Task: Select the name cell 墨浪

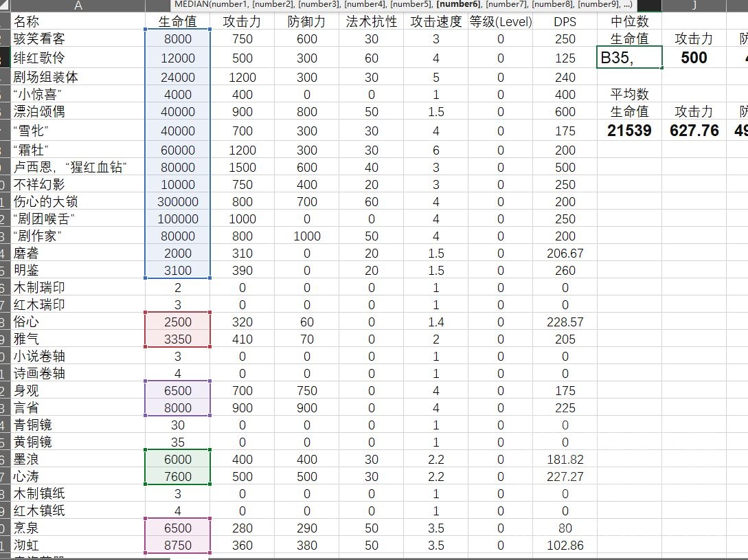Action: click(78, 459)
